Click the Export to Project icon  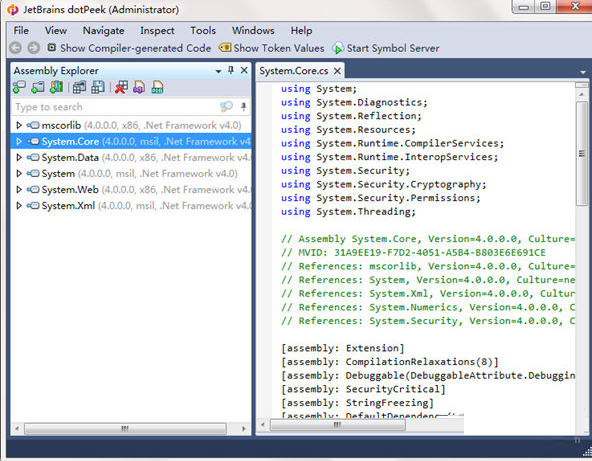139,88
